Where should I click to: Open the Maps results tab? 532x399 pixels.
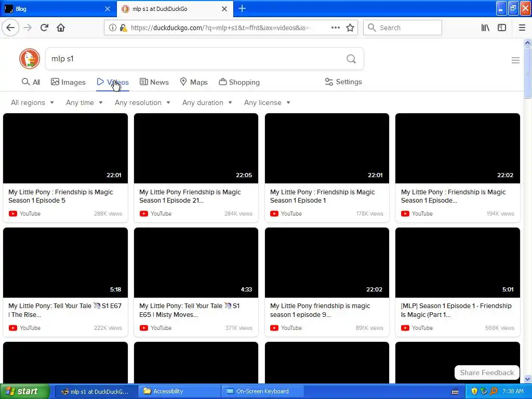pos(194,82)
